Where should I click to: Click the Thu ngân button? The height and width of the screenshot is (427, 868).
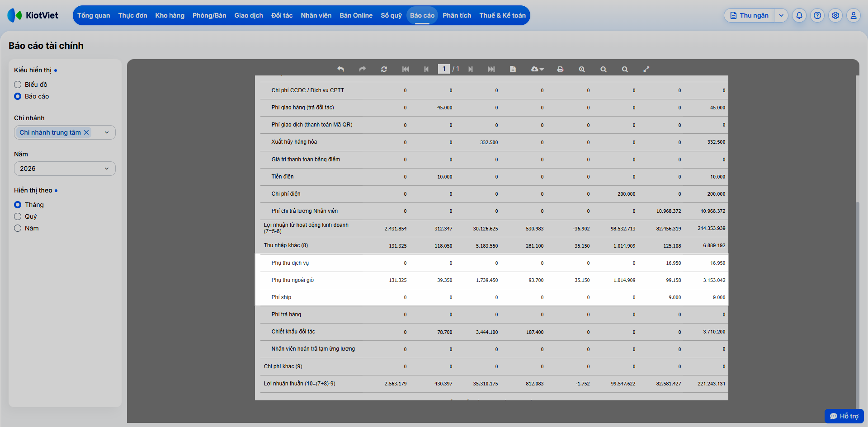tap(749, 15)
